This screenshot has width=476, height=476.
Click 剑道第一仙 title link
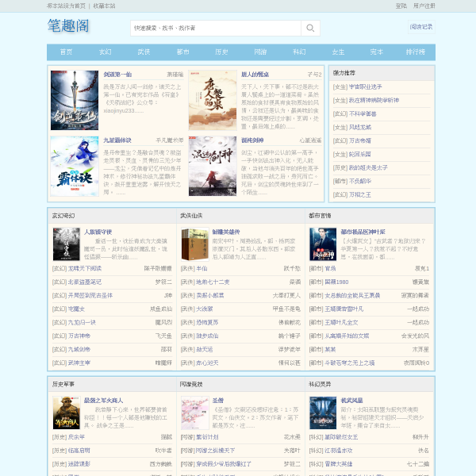(117, 75)
